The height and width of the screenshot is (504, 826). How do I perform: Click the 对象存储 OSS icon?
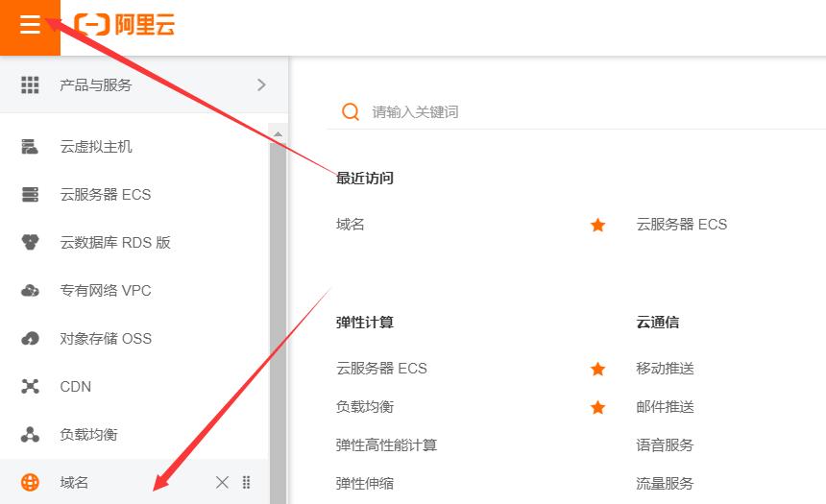(30, 339)
